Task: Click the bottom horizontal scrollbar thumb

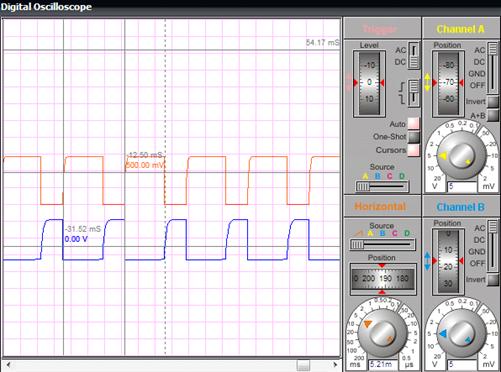Action: 303,365
